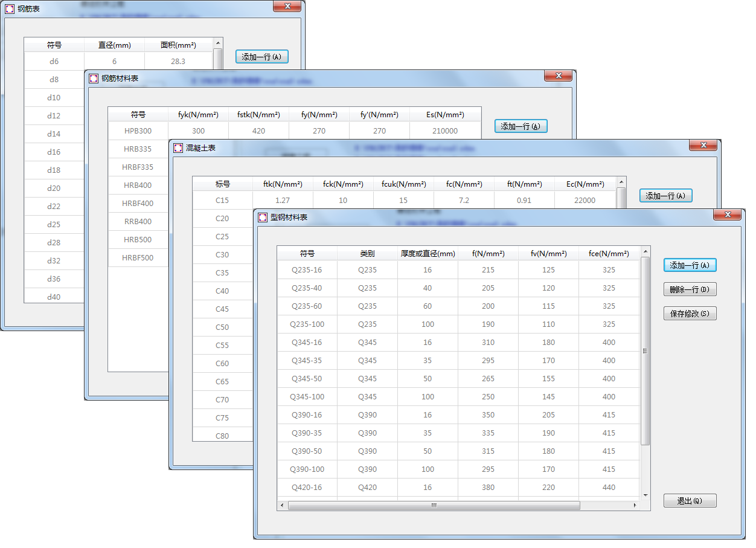The image size is (756, 548).
Task: Click the vertical scrollbar thumb in 型钢材料表
Action: point(645,350)
